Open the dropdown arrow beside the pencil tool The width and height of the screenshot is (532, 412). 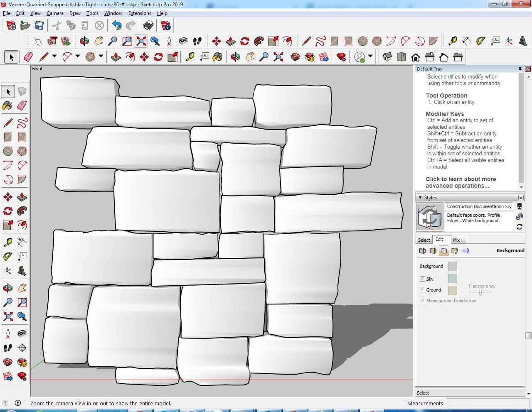point(54,56)
